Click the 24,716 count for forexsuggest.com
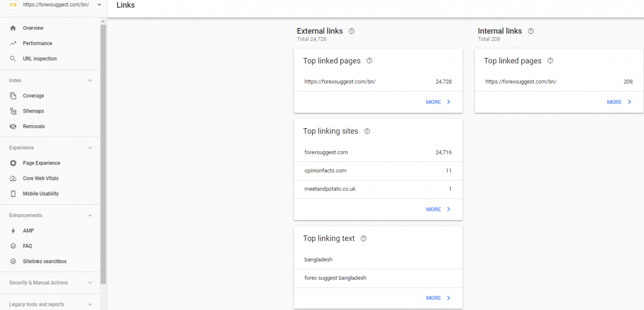This screenshot has height=310, width=644. pos(444,152)
